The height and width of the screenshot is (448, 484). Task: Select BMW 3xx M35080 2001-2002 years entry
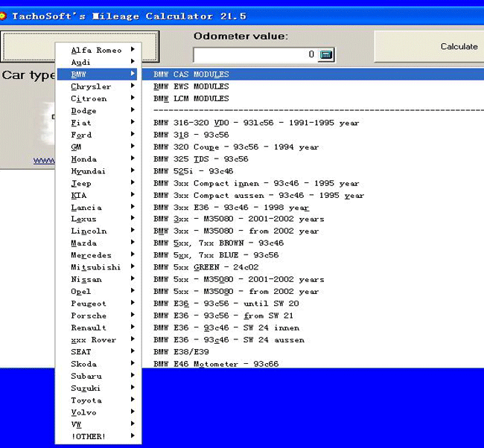[313, 219]
